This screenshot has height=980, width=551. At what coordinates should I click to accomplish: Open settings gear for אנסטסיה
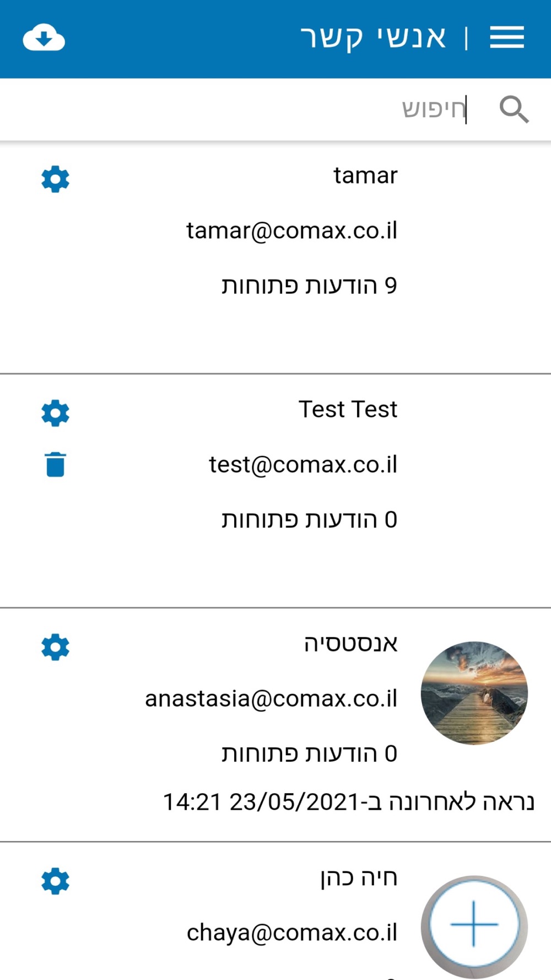click(x=55, y=647)
